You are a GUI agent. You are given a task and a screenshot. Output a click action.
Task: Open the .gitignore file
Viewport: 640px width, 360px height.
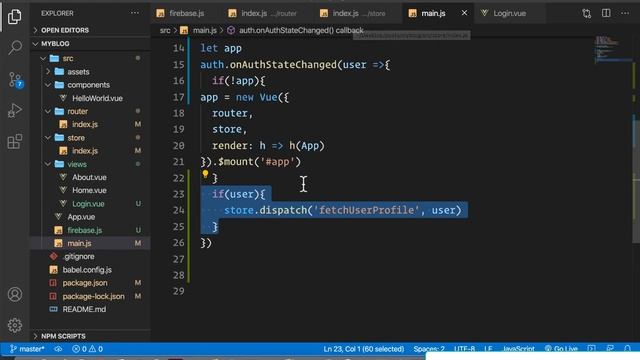coord(78,256)
